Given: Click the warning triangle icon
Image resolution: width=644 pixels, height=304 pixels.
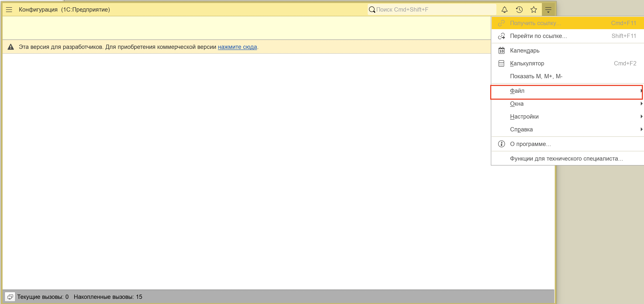Looking at the screenshot, I should click(11, 47).
